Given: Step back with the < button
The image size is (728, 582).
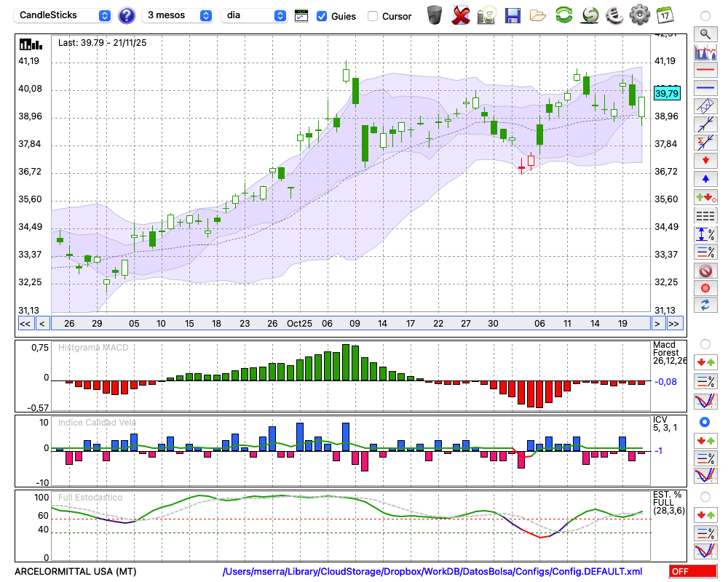Looking at the screenshot, I should click(x=42, y=324).
